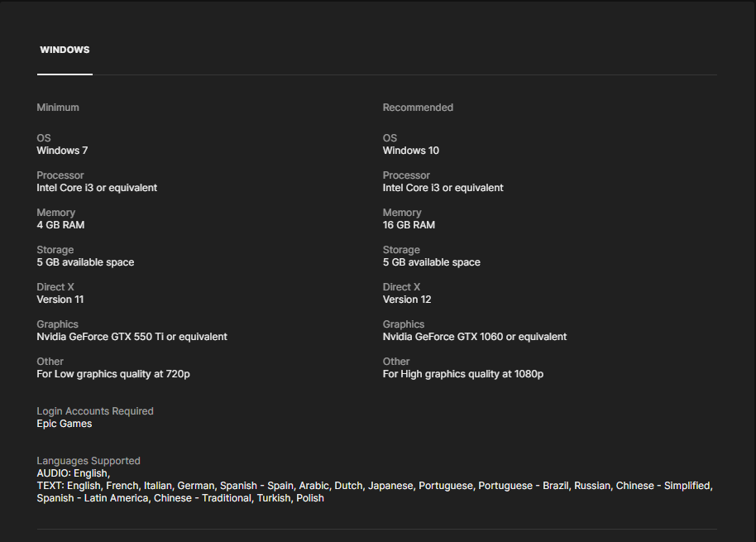Click the Windows 10 recommended OS value
The width and height of the screenshot is (756, 542).
[x=411, y=151]
